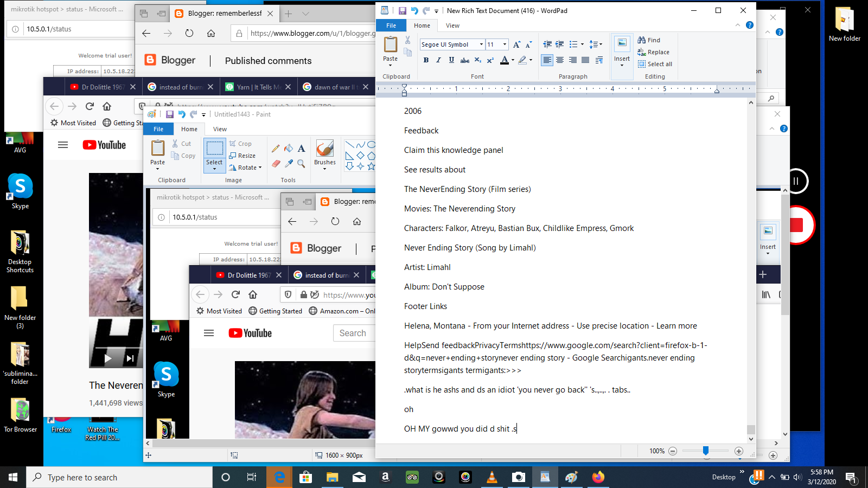Click Select all in WordPad
The image size is (868, 488).
pyautogui.click(x=655, y=64)
